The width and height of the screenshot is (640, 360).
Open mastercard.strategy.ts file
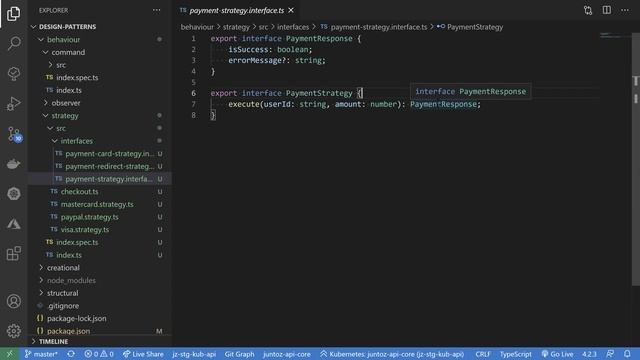[x=97, y=204]
